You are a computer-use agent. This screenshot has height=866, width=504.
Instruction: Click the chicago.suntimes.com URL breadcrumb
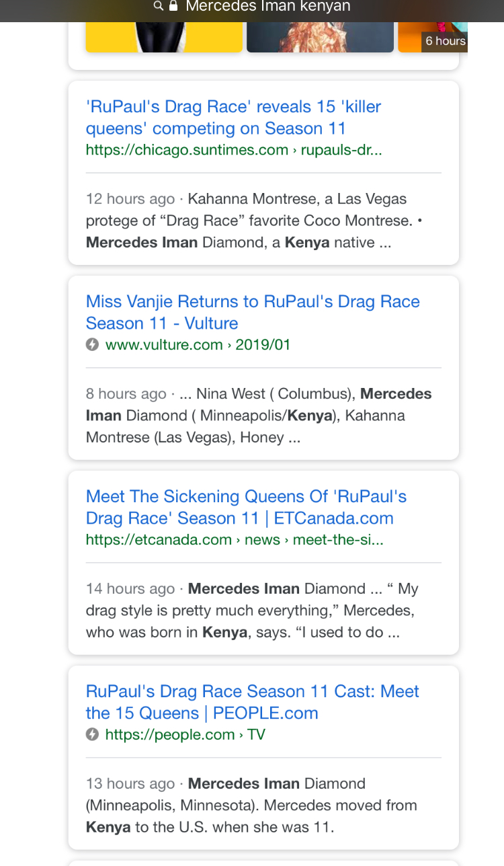[x=234, y=150]
